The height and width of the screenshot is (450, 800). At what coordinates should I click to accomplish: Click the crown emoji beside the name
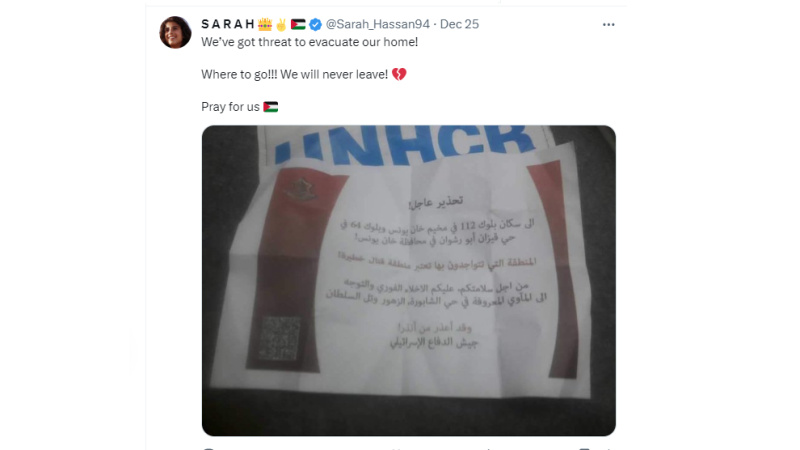point(265,24)
